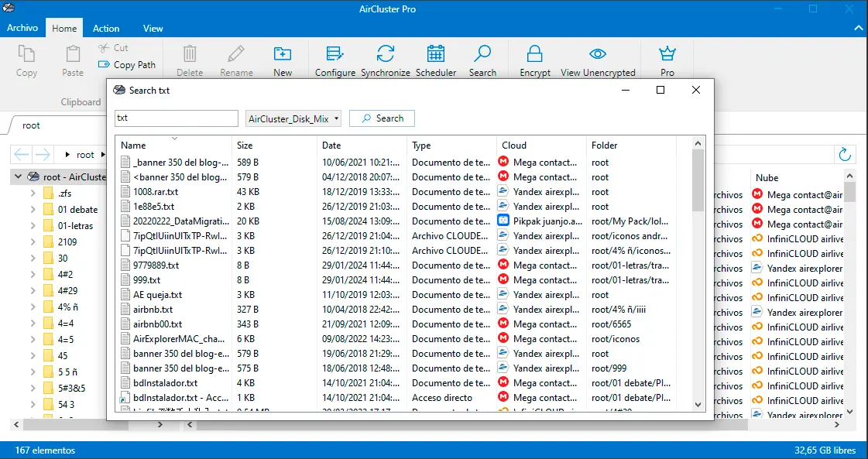Expand the 4#29 folder node
The height and width of the screenshot is (459, 868).
point(33,290)
